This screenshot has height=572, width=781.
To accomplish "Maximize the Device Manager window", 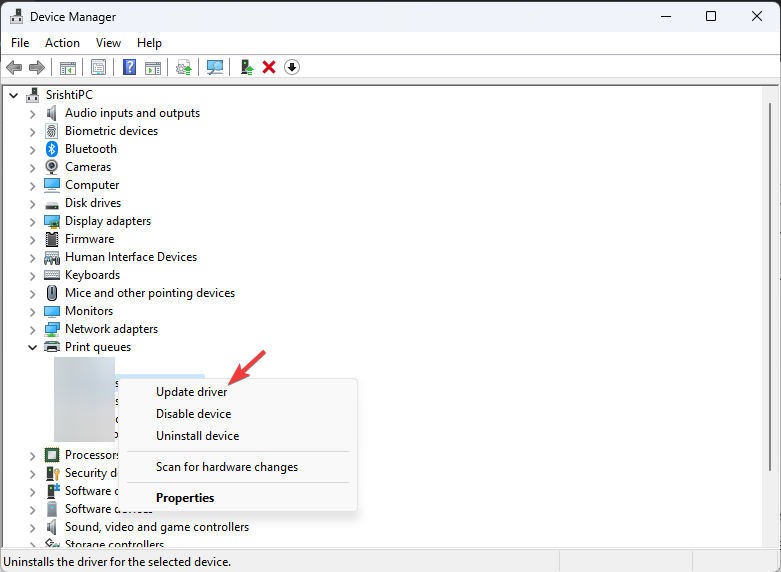I will [711, 16].
